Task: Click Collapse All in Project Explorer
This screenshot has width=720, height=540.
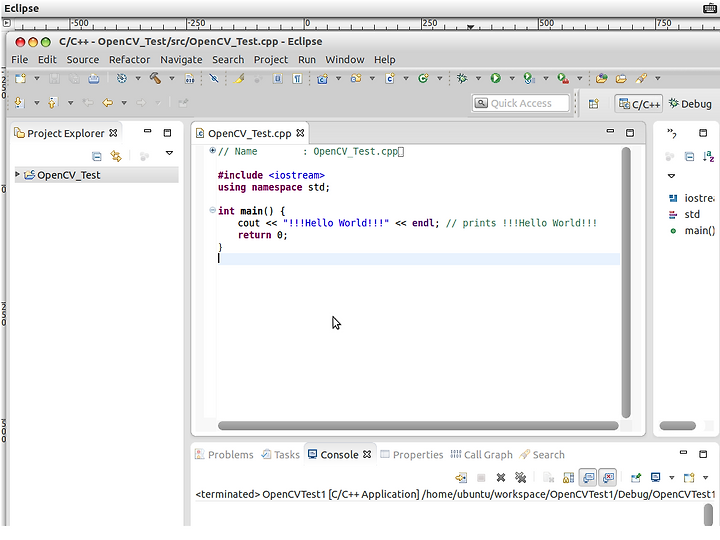Action: tap(97, 157)
